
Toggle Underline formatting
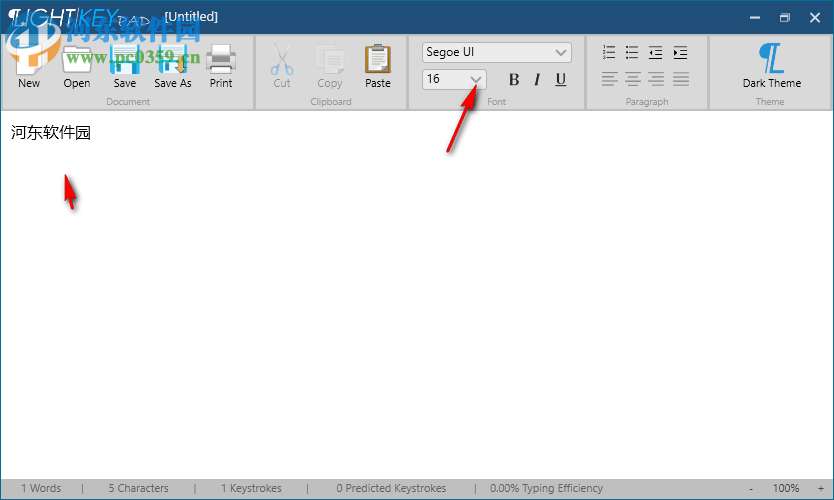[561, 79]
